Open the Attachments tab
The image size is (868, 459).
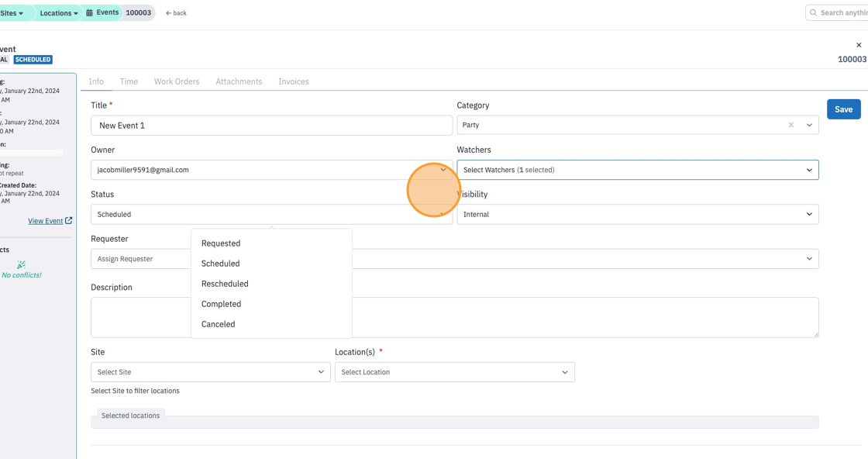(x=239, y=81)
